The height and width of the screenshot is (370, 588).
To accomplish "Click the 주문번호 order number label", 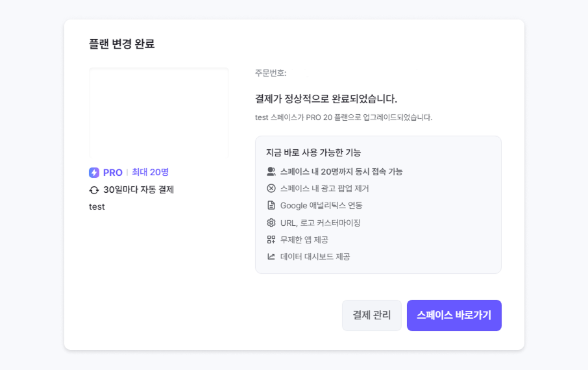I will tap(271, 73).
